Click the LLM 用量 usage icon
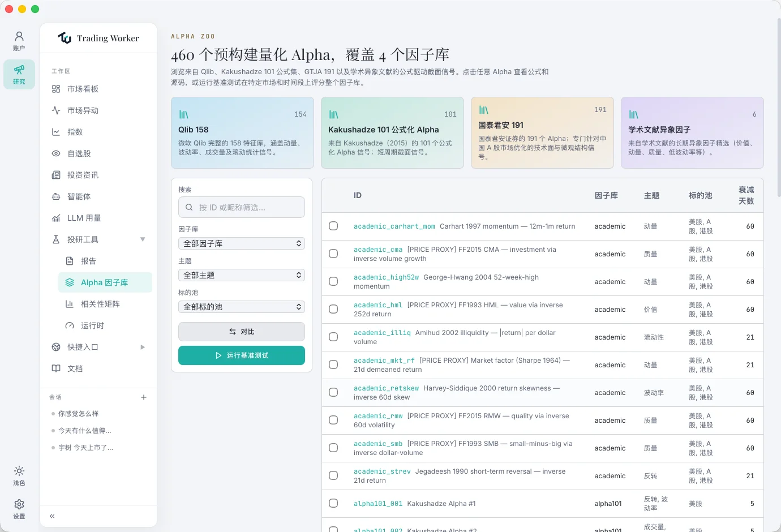 click(x=56, y=218)
